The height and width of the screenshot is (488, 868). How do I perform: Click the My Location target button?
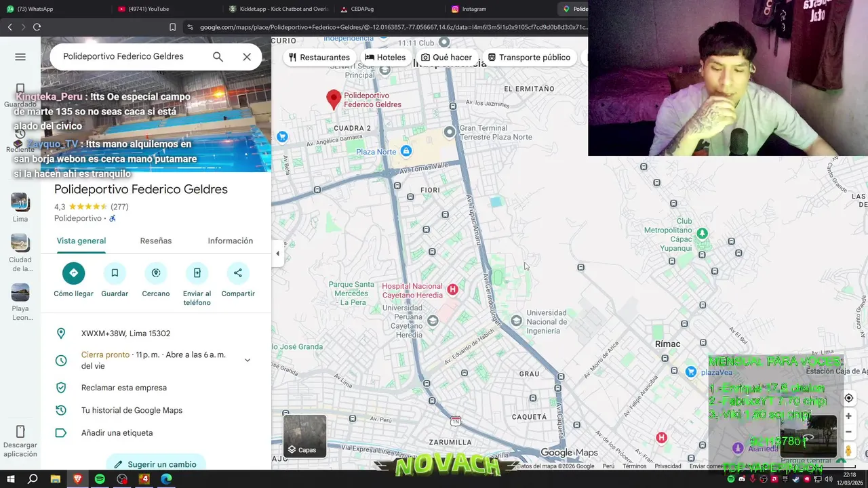coord(848,398)
